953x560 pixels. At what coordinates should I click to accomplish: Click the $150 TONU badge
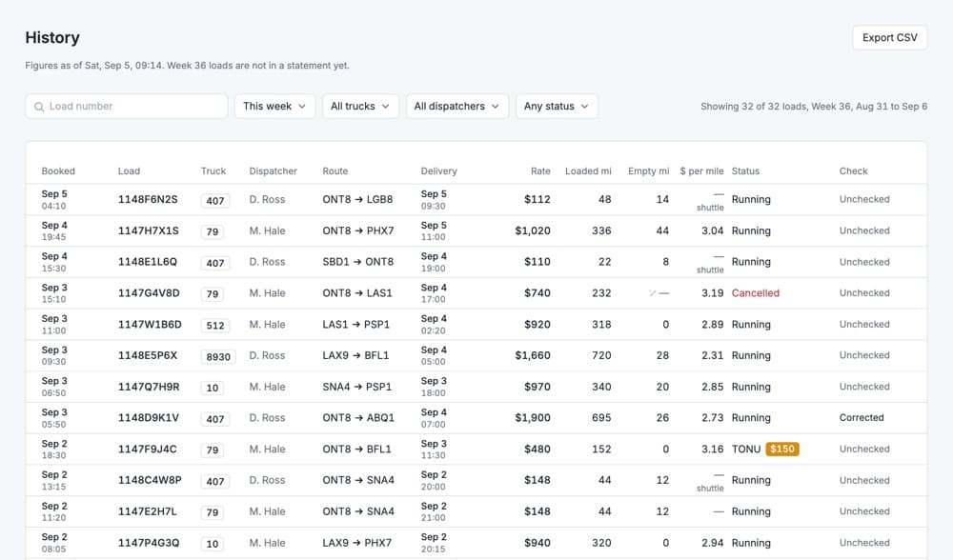coord(782,449)
